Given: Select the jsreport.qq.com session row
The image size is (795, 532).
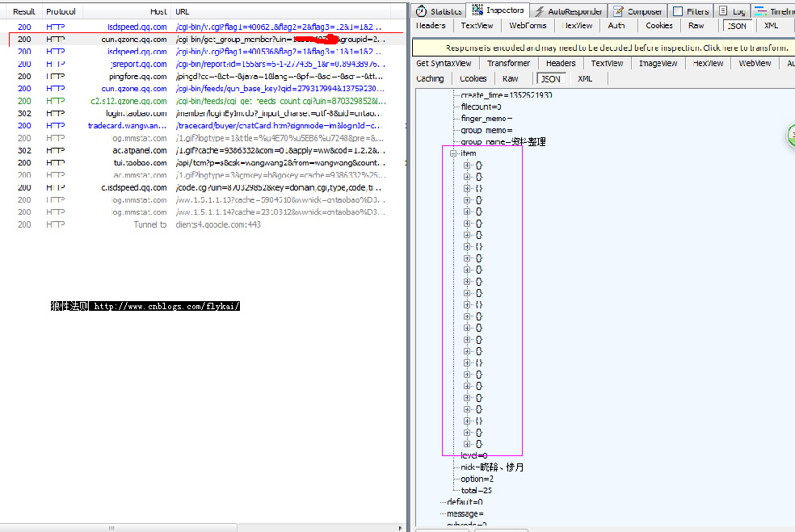Looking at the screenshot, I should point(203,64).
